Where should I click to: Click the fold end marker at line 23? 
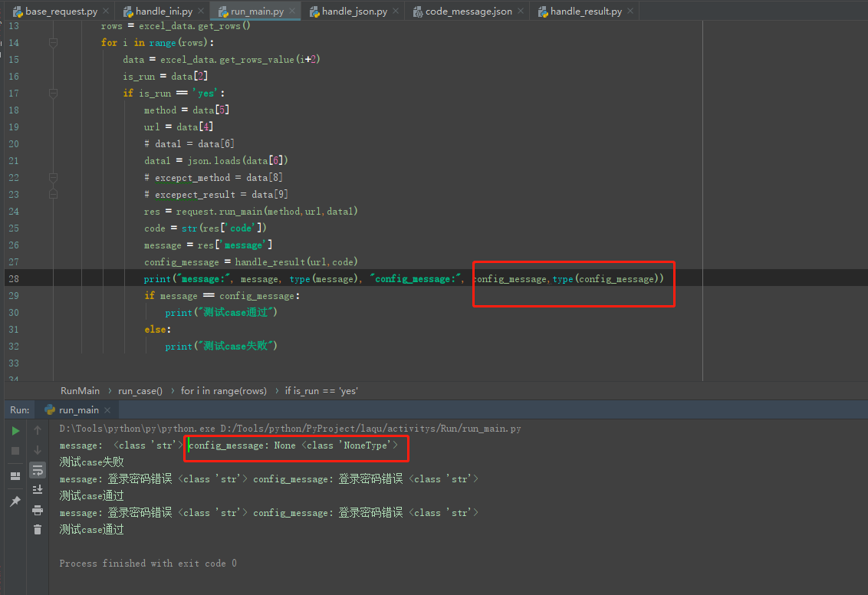pyautogui.click(x=53, y=194)
